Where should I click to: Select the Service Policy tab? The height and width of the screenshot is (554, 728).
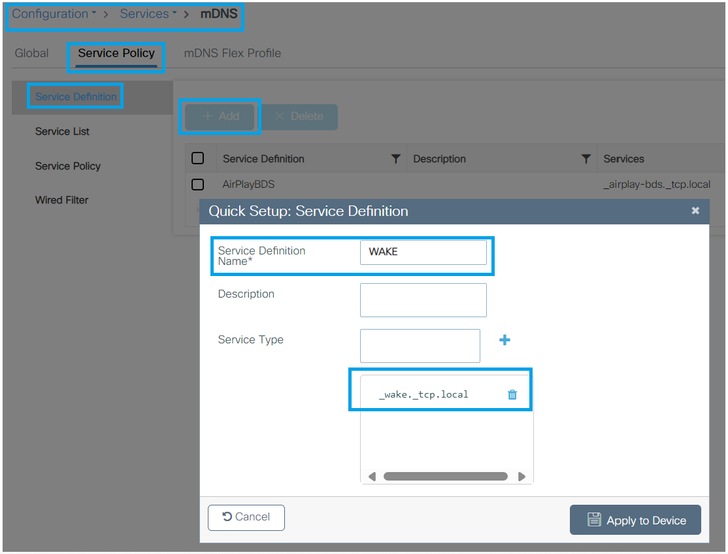pyautogui.click(x=116, y=53)
